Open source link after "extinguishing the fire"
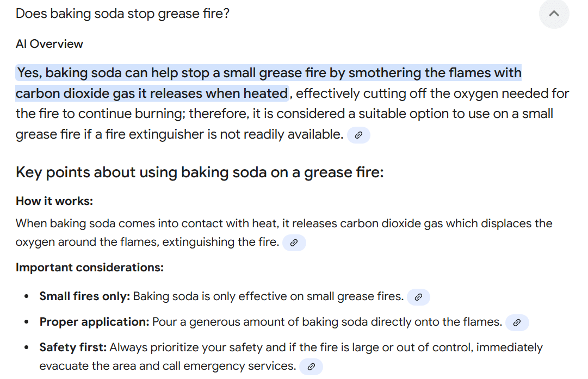This screenshot has width=588, height=379. pos(294,243)
